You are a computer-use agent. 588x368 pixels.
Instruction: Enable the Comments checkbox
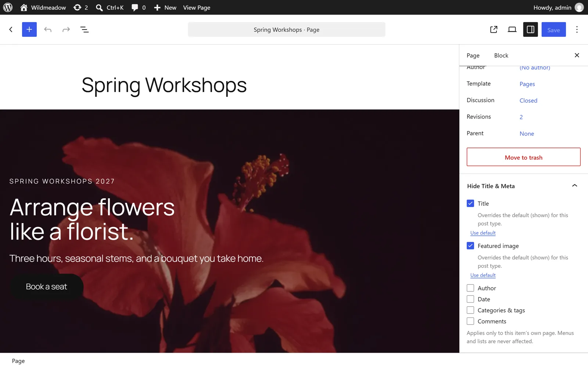[x=470, y=321]
